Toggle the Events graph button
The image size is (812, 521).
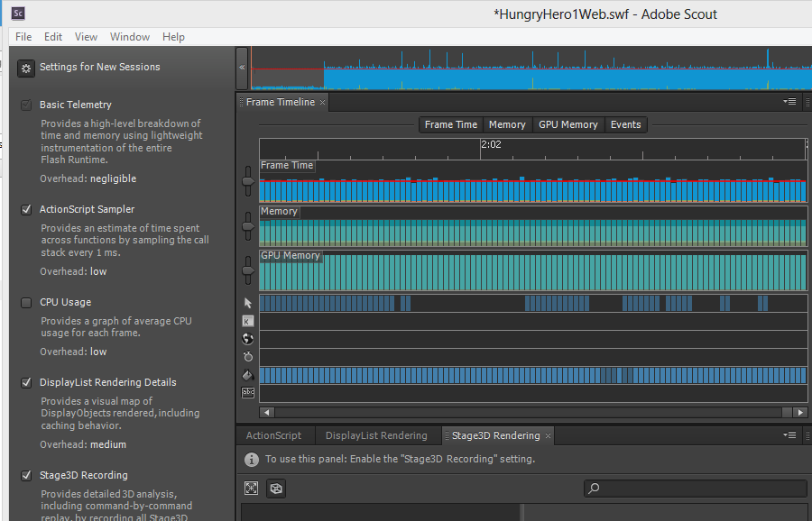tap(625, 124)
